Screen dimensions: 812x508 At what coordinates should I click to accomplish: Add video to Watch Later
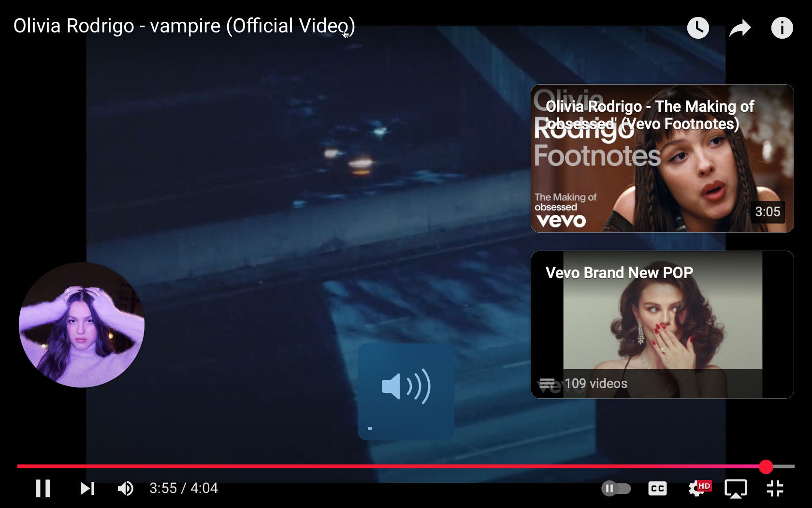698,28
